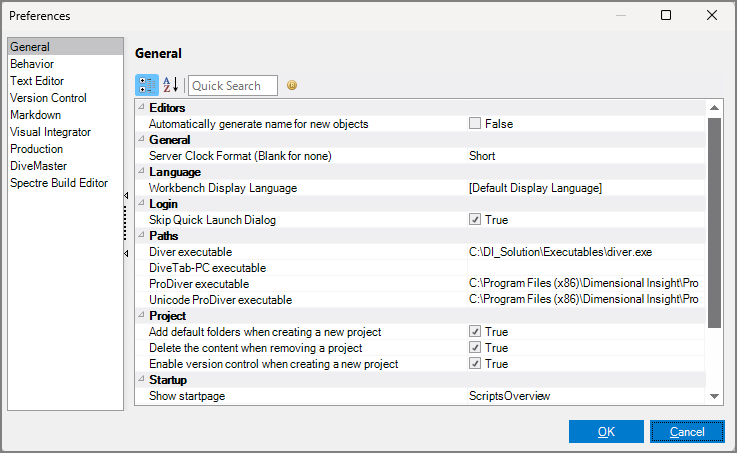Sort properties alphabetically with A-Z icon

[171, 86]
